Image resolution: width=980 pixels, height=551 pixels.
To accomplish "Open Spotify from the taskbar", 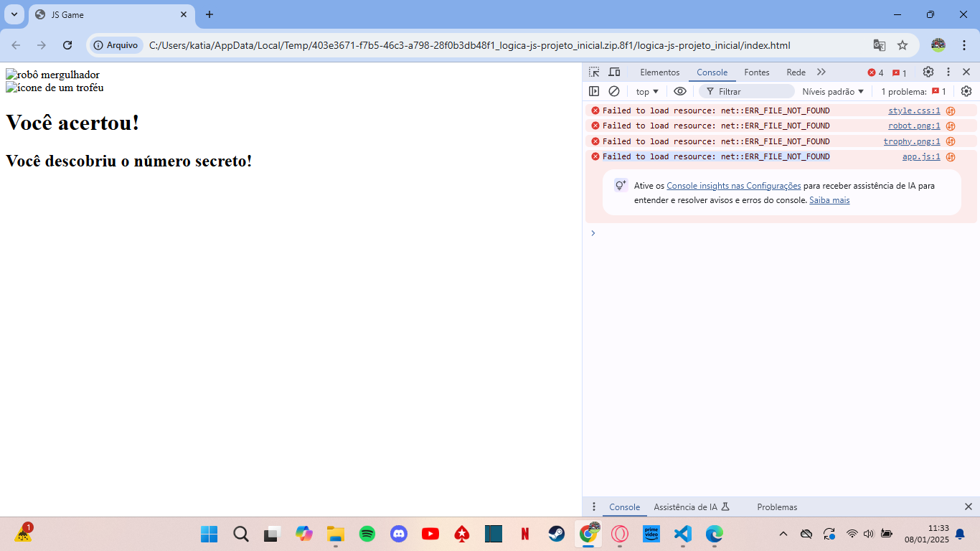I will [367, 534].
